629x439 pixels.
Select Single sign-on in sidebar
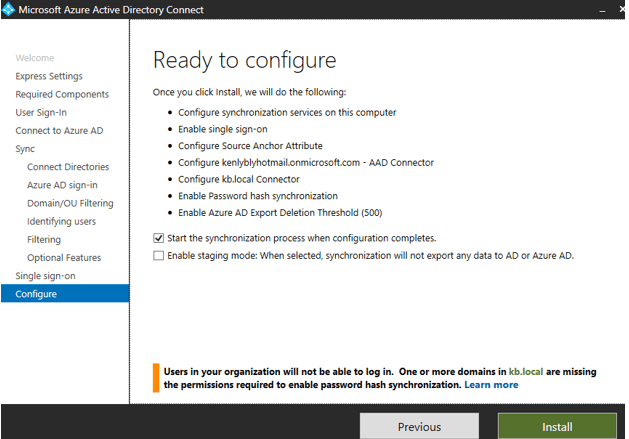click(x=45, y=275)
